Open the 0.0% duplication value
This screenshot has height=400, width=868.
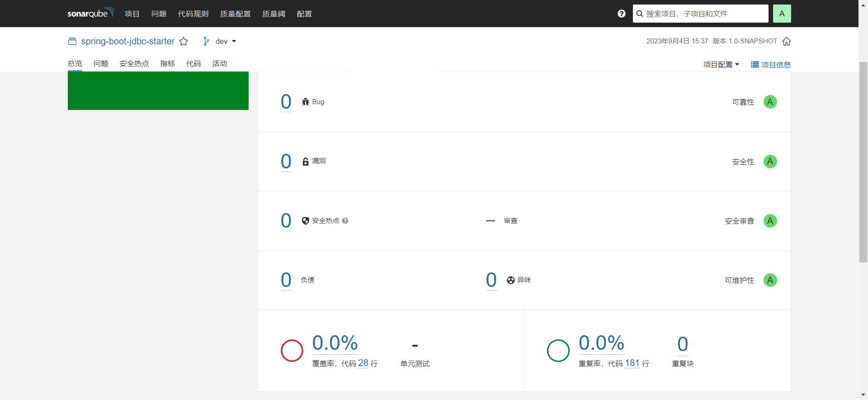pos(602,343)
